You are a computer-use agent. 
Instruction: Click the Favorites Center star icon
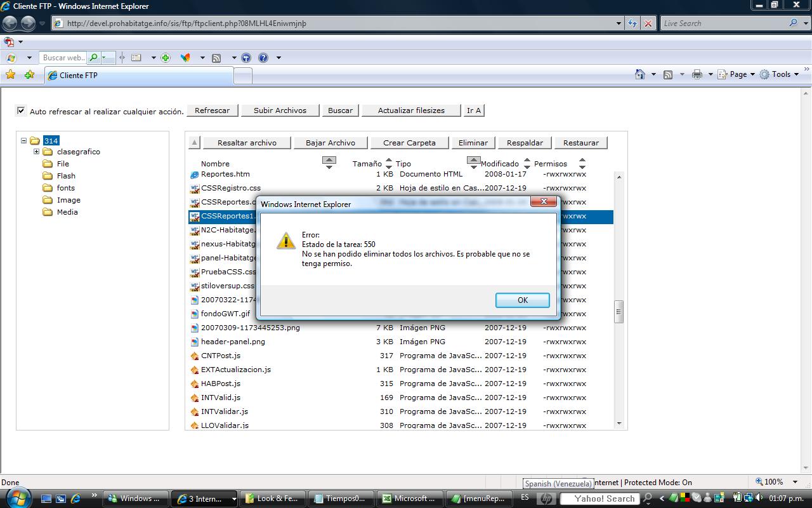click(x=11, y=75)
